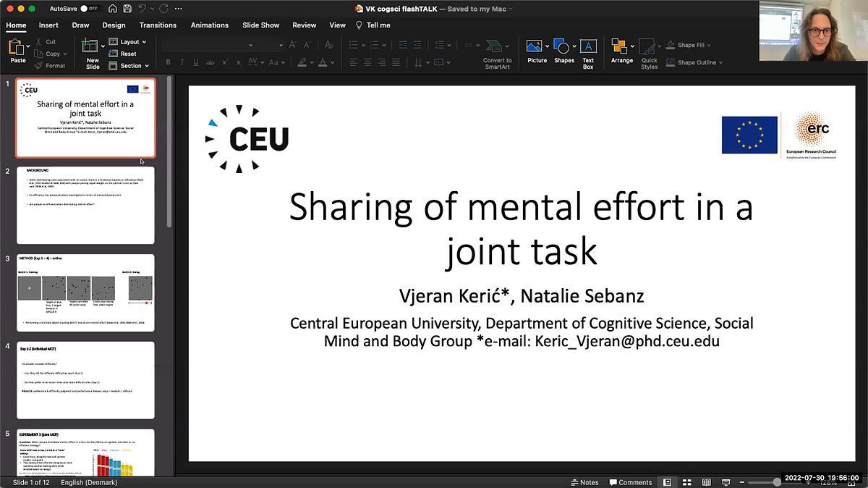Screen dimensions: 868x488
Task: Open the Animations tab
Action: coord(210,25)
